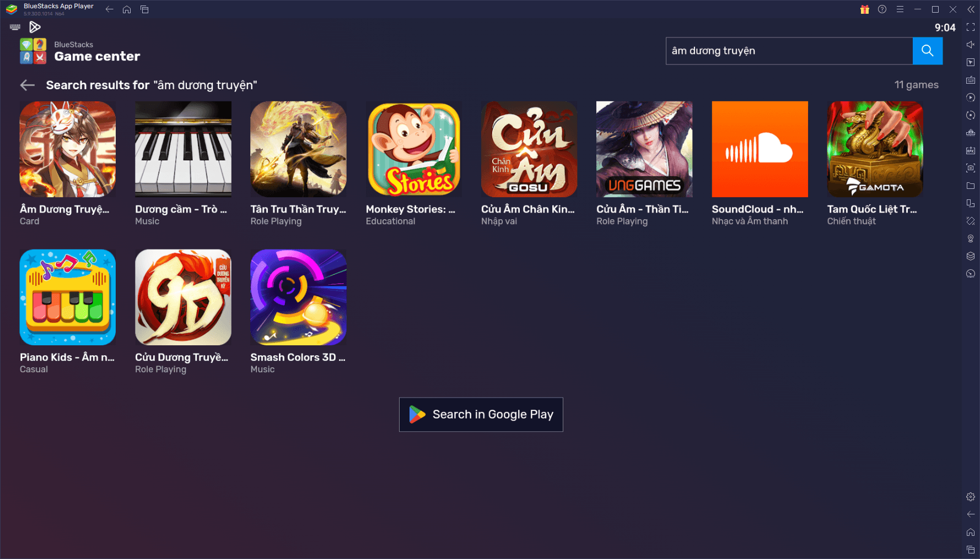Take a screenshot with the camera icon

pyautogui.click(x=971, y=168)
